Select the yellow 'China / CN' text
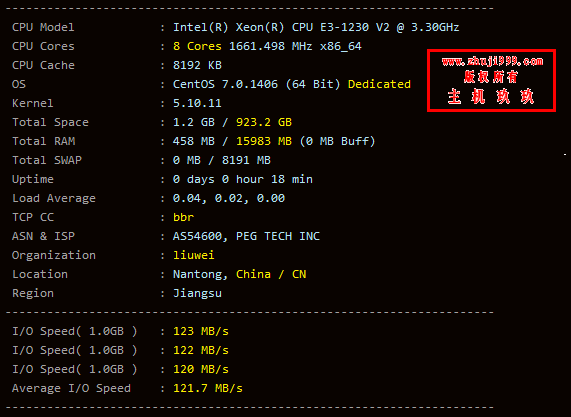571x417 pixels. click(x=271, y=274)
